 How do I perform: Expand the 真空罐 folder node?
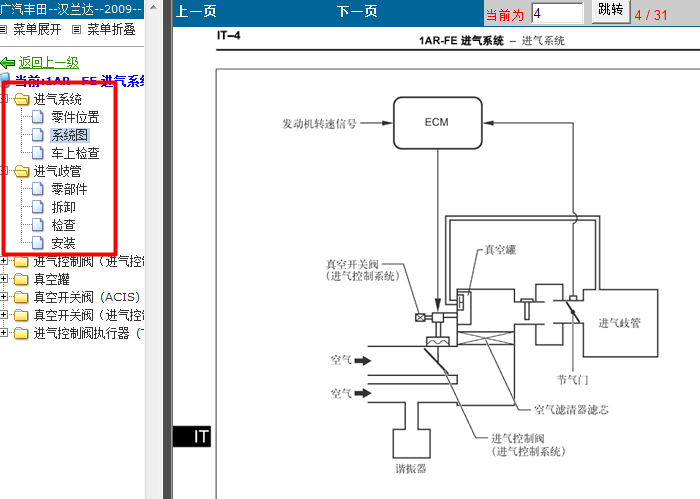[4, 279]
